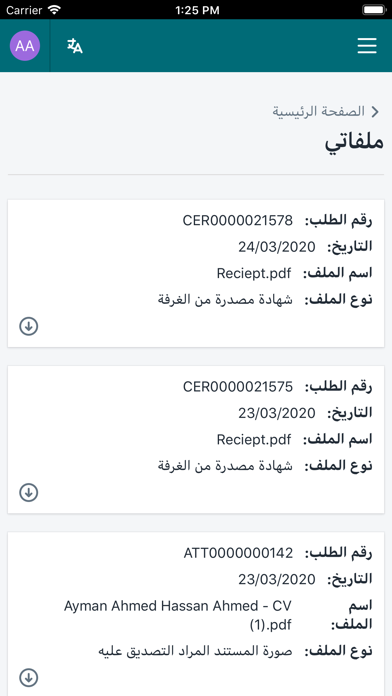392x696 pixels.
Task: Go back via الصفحة الرئيسية breadcrumb link
Action: (x=319, y=111)
